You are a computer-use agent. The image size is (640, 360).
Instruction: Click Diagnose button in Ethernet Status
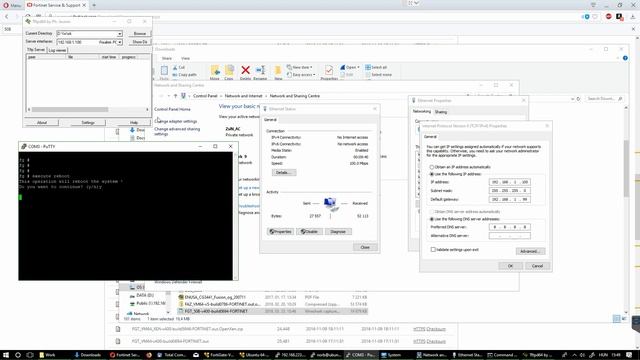point(338,231)
